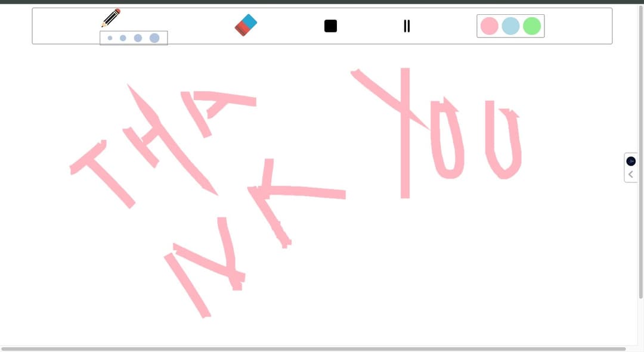
Task: Pick the smallest brush size dot
Action: (x=110, y=38)
